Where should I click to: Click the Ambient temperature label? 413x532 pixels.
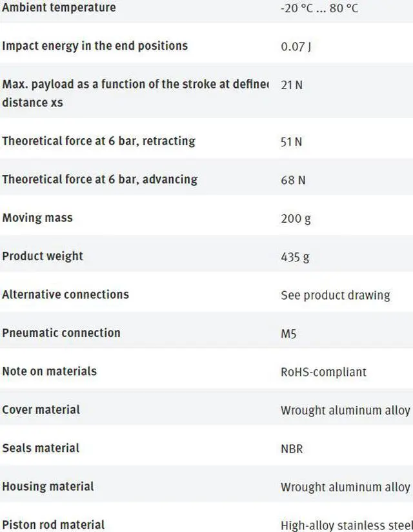(59, 8)
